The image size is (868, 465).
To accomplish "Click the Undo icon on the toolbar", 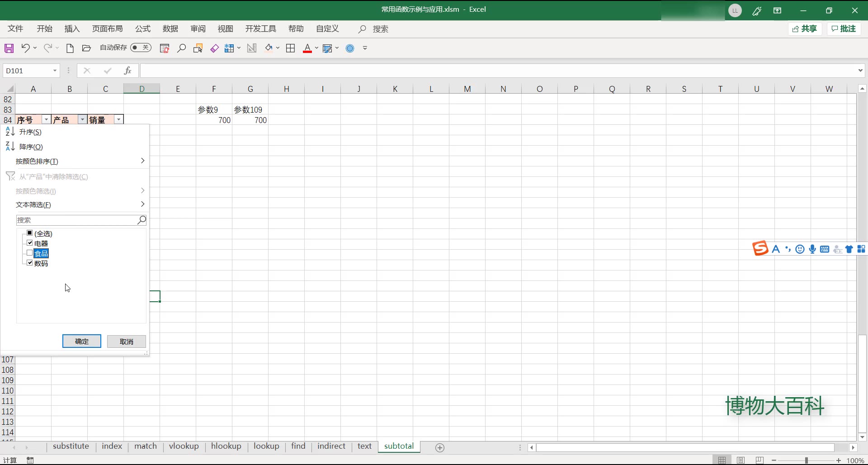I will pyautogui.click(x=25, y=48).
